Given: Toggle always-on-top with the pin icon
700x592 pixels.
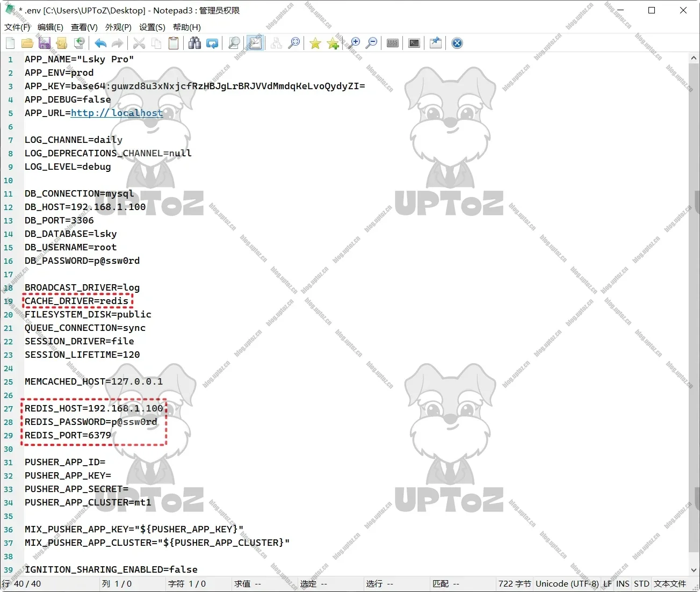Looking at the screenshot, I should tap(436, 44).
